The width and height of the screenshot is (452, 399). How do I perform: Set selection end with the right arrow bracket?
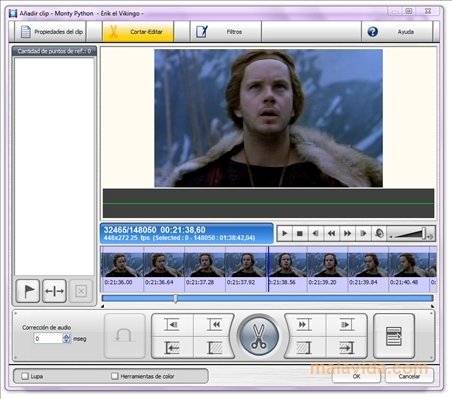coord(346,348)
